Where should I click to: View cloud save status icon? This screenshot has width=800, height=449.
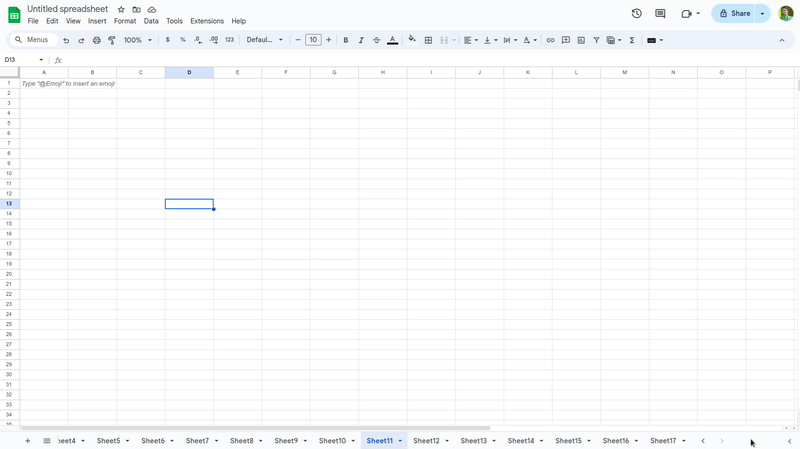[152, 10]
